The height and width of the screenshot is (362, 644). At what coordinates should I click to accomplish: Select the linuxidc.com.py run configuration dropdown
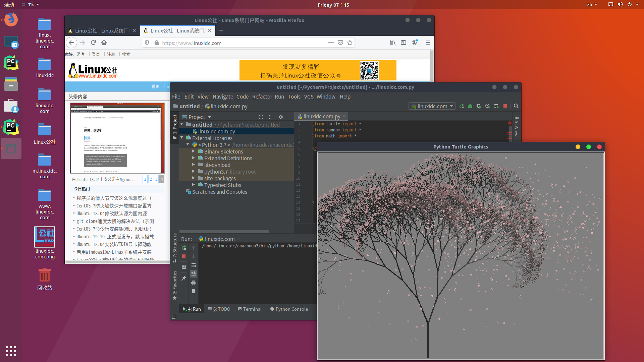pos(432,106)
